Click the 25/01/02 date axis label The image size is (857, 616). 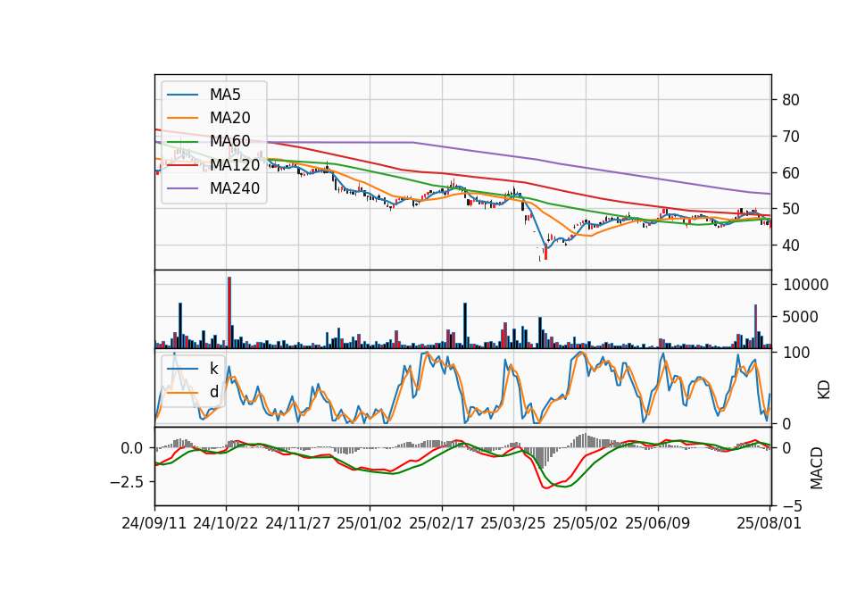[x=370, y=523]
